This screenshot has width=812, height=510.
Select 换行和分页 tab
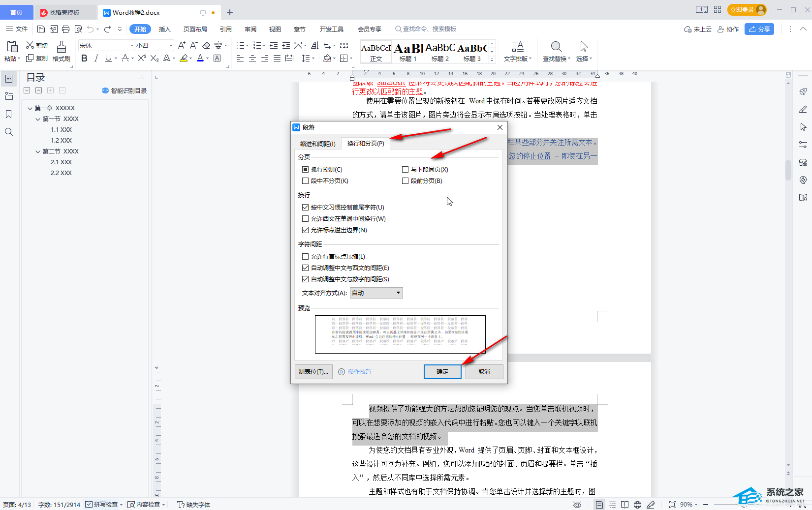[366, 143]
